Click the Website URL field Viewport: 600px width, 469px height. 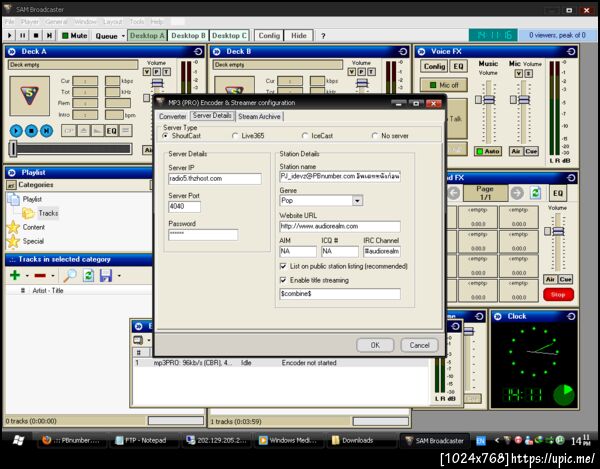point(340,226)
